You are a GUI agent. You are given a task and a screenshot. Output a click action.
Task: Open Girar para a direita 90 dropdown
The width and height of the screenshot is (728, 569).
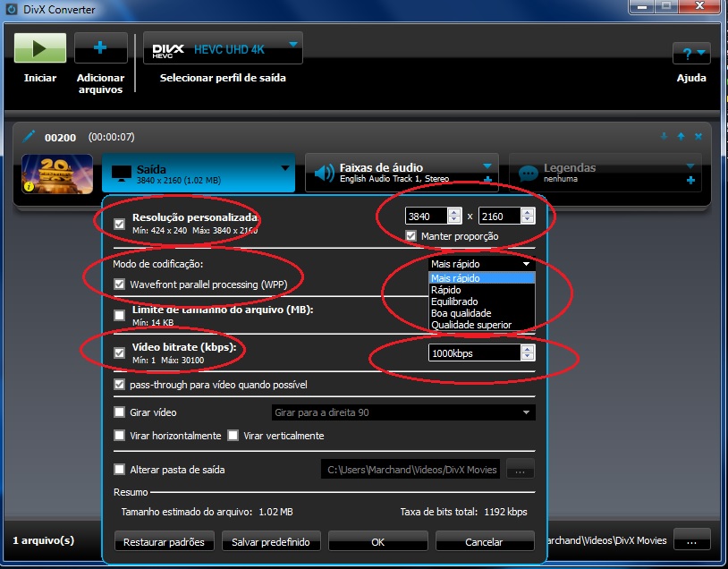coord(403,412)
